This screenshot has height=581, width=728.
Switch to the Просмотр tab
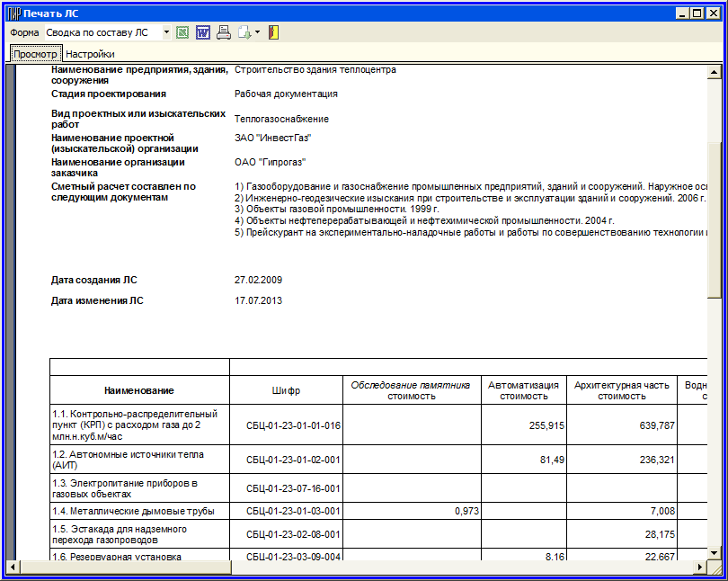point(35,54)
